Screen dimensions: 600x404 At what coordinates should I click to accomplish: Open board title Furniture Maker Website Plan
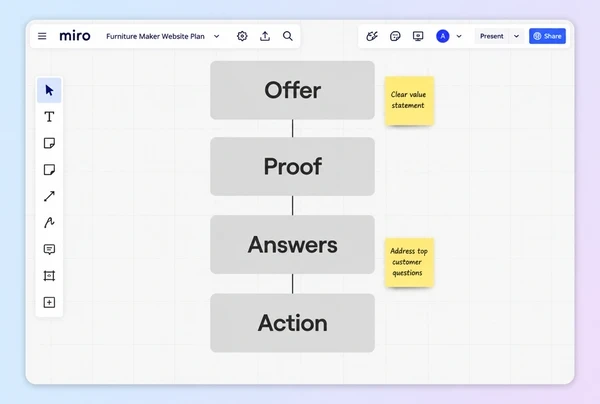[x=155, y=36]
